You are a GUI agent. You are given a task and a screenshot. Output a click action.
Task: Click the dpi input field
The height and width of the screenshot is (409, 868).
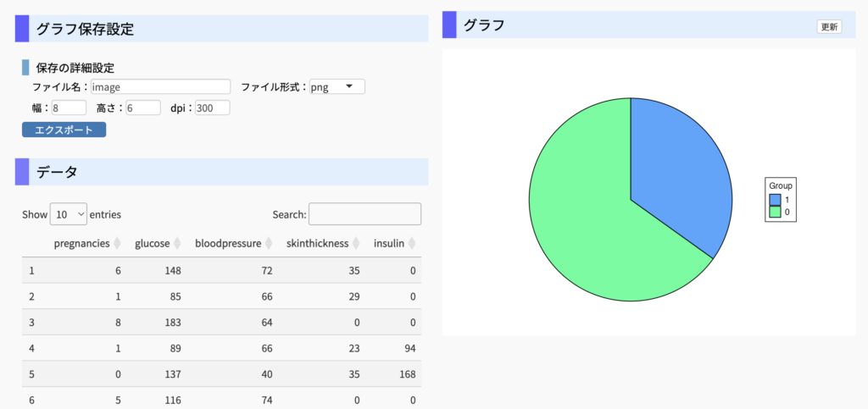click(213, 108)
